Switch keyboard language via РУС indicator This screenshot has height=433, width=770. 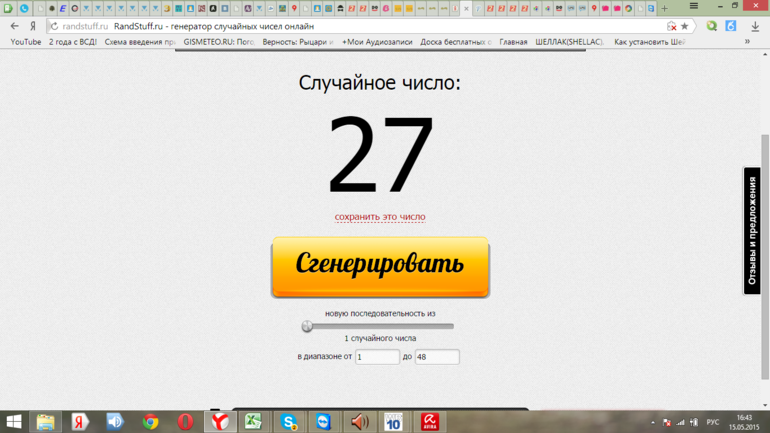713,423
